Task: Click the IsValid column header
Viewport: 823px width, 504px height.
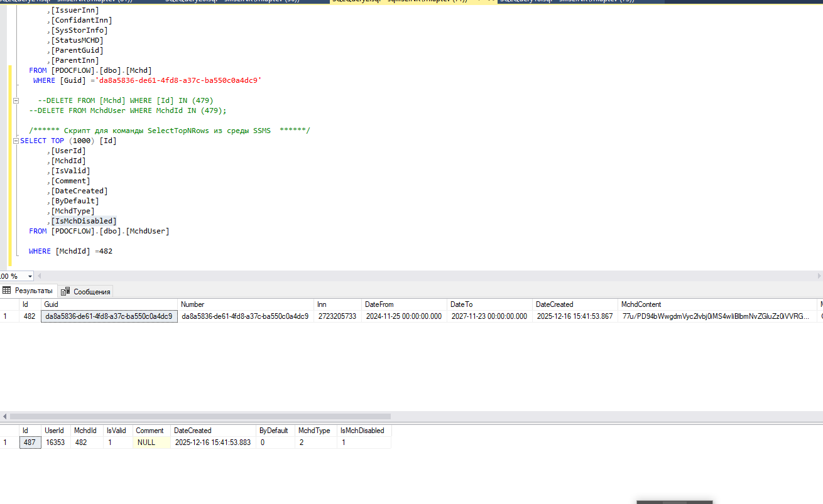Action: (118, 431)
